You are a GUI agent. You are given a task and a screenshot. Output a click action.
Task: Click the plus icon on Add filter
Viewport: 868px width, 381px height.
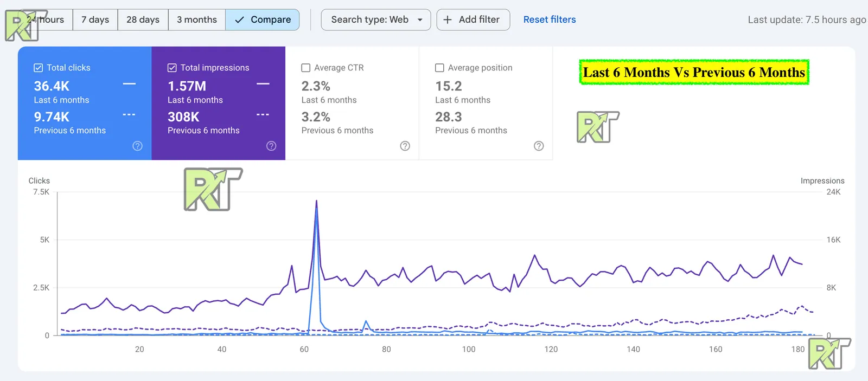[x=448, y=20]
